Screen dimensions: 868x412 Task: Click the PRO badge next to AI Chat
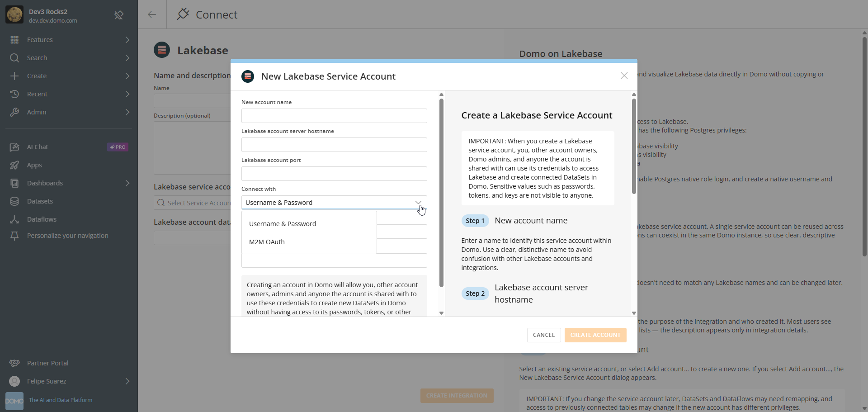click(x=118, y=147)
